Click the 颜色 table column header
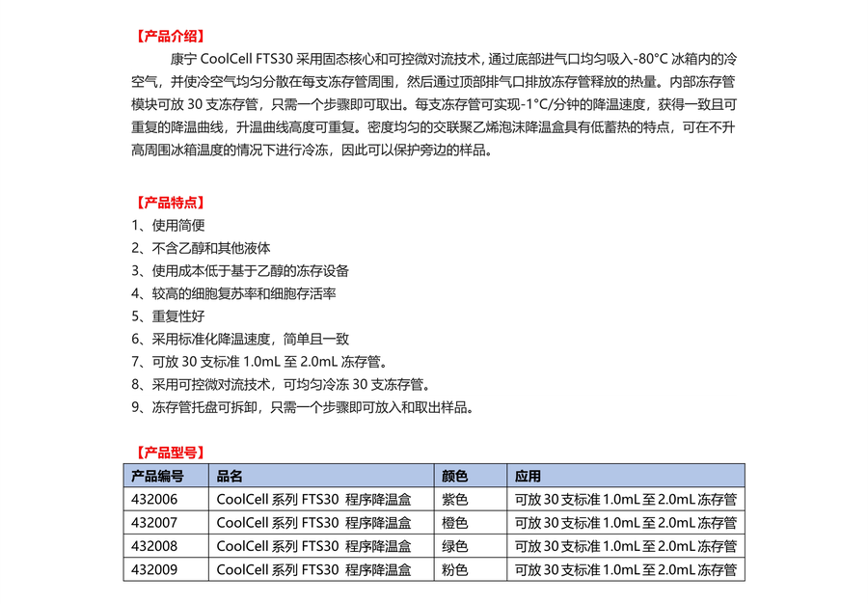 [471, 476]
